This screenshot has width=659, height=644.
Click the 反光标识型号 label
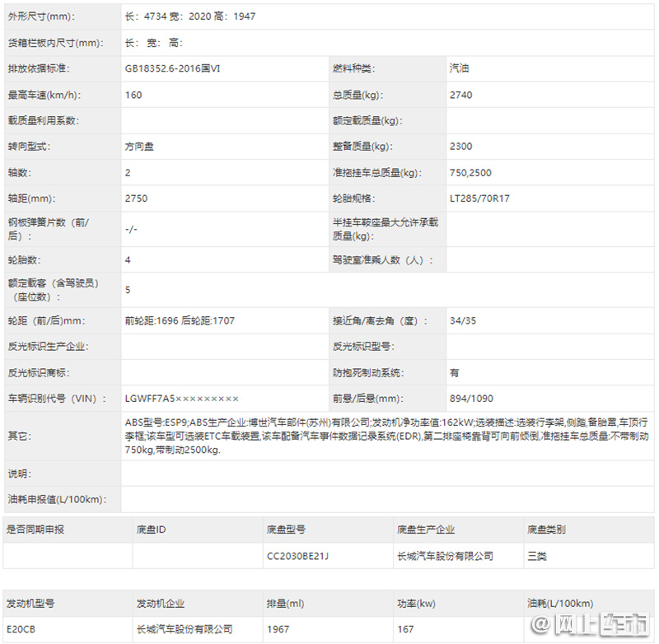tap(363, 347)
